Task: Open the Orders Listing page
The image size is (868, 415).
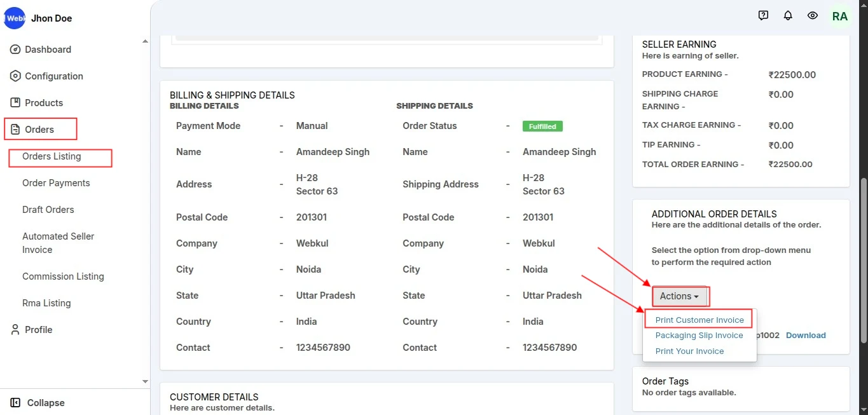Action: pyautogui.click(x=52, y=156)
